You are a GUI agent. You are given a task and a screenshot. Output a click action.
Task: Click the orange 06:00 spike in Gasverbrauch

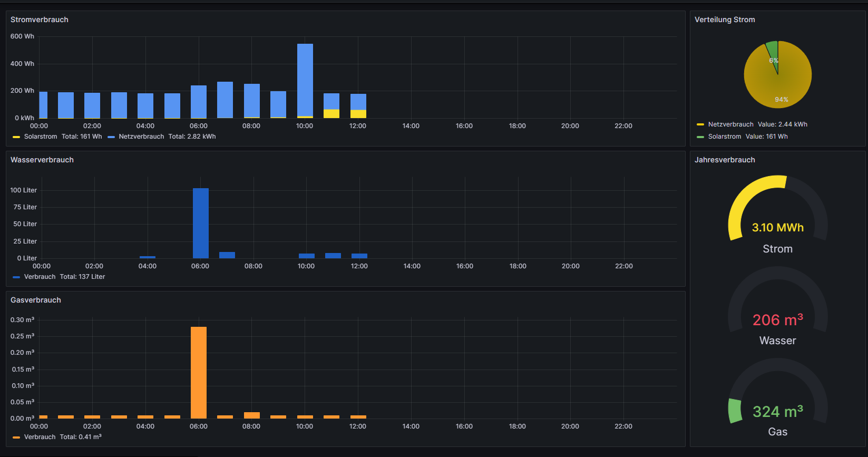click(x=199, y=372)
